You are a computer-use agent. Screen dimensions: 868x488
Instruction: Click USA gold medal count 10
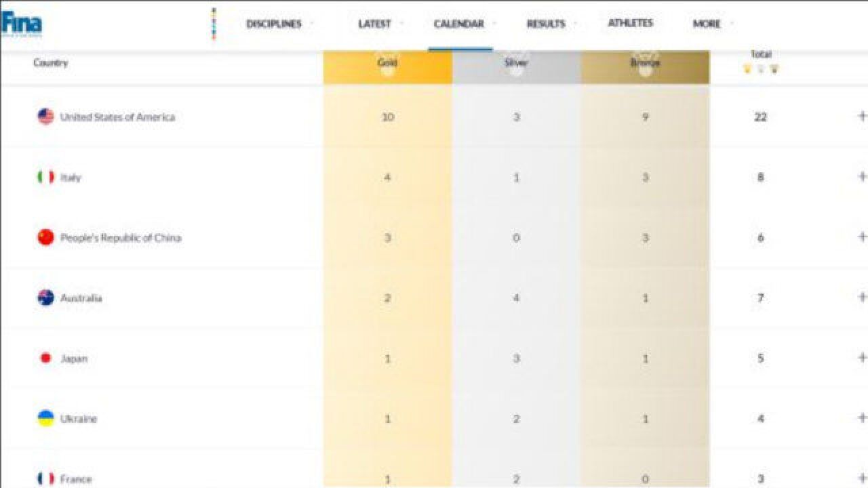coord(387,117)
